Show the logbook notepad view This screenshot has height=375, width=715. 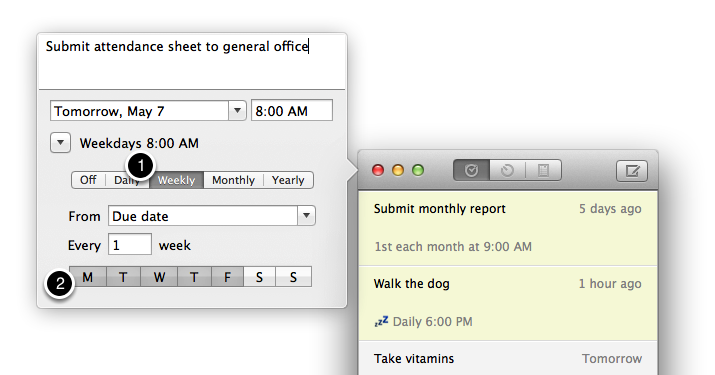coord(543,171)
